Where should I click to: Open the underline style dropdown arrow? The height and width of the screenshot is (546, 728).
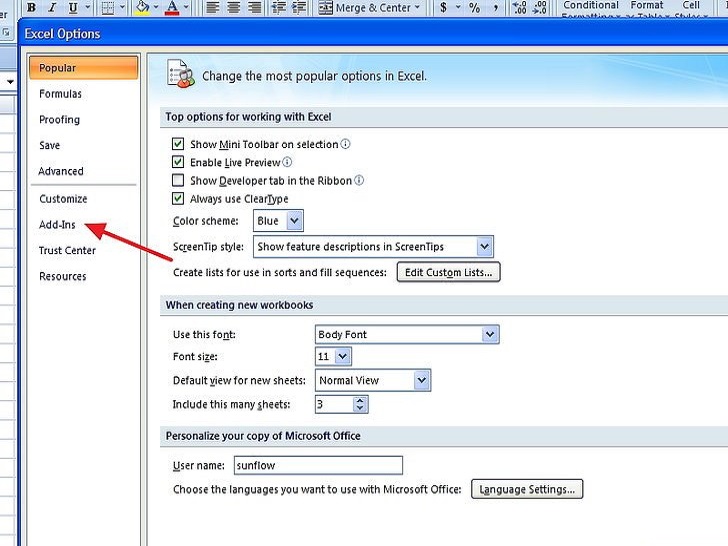tap(87, 7)
